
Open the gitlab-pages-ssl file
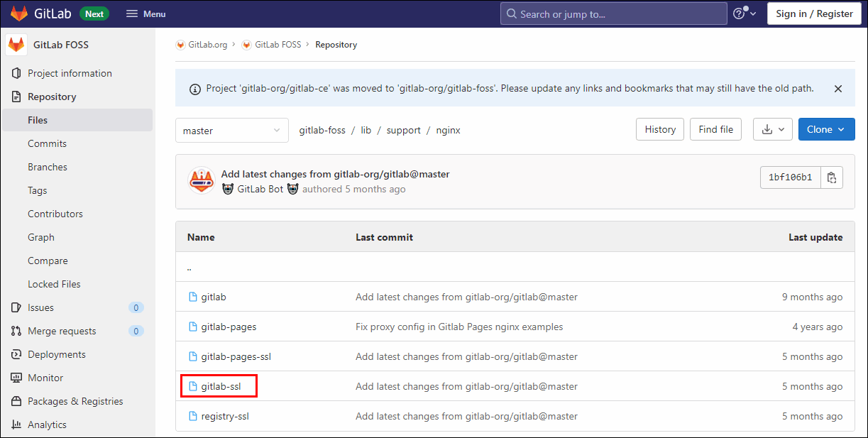(x=236, y=356)
